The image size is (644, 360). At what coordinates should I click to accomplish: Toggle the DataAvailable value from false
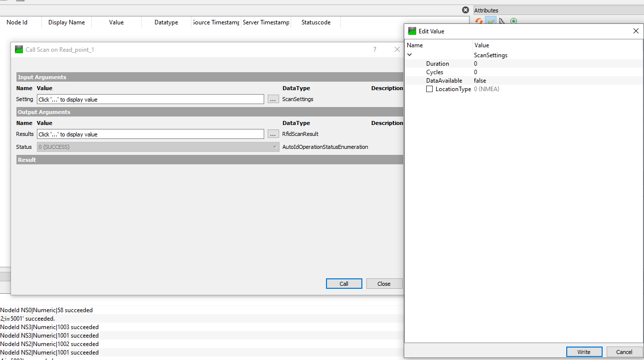click(480, 80)
